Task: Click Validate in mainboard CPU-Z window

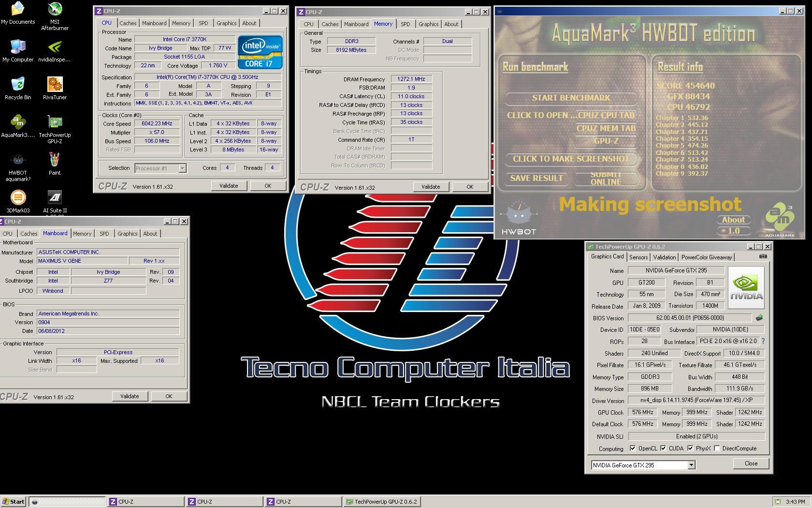Action: (130, 396)
